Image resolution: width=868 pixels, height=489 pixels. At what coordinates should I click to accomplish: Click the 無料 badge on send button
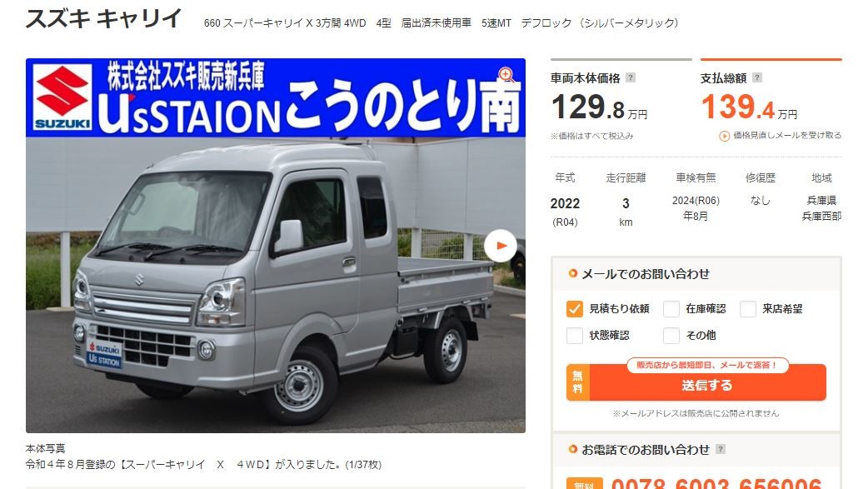[577, 382]
